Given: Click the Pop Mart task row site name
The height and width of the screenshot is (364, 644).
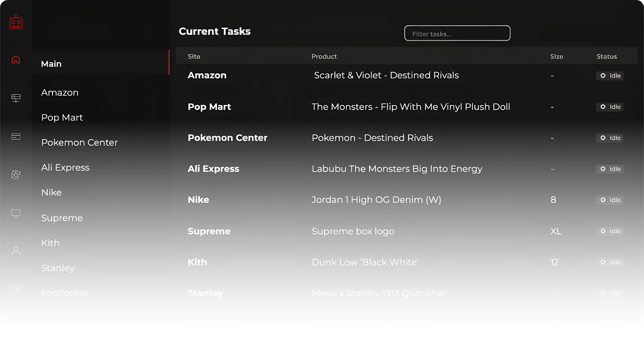Looking at the screenshot, I should point(209,107).
